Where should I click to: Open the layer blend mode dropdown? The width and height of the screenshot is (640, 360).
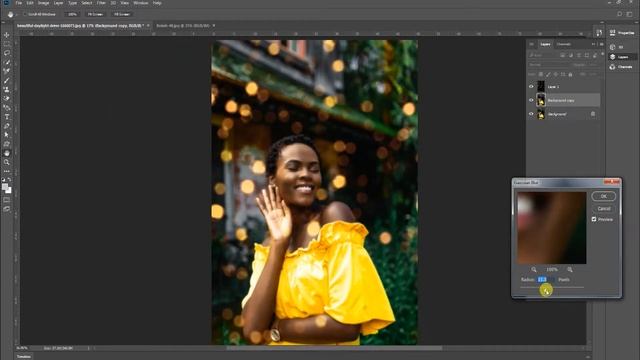point(548,65)
